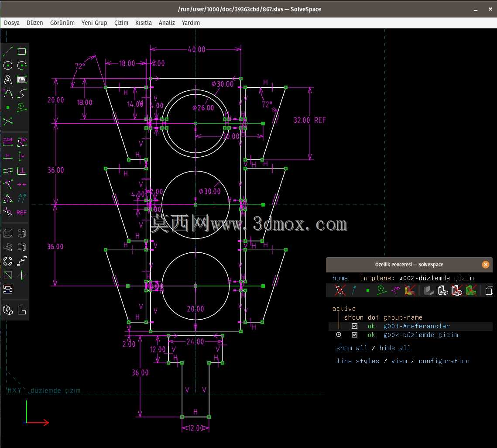Select active radio button for g002-düzlemde çizim
The image size is (497, 448).
coord(339,335)
